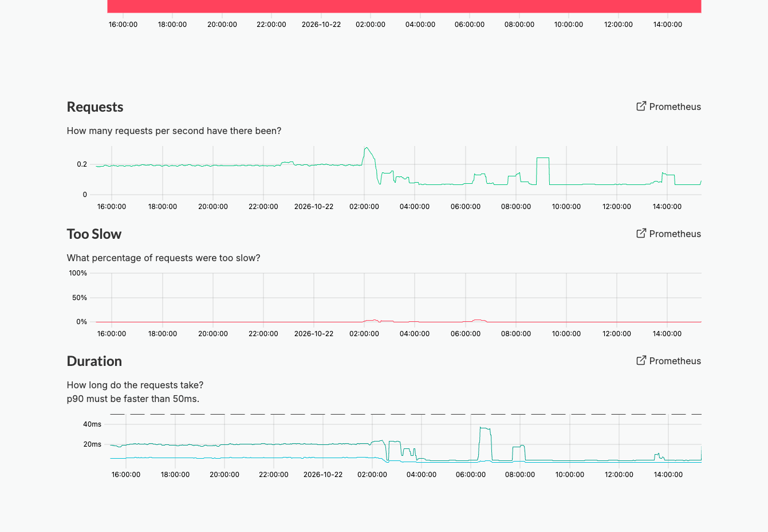Click the '2026-10-22' label on Duration axis

tap(323, 475)
